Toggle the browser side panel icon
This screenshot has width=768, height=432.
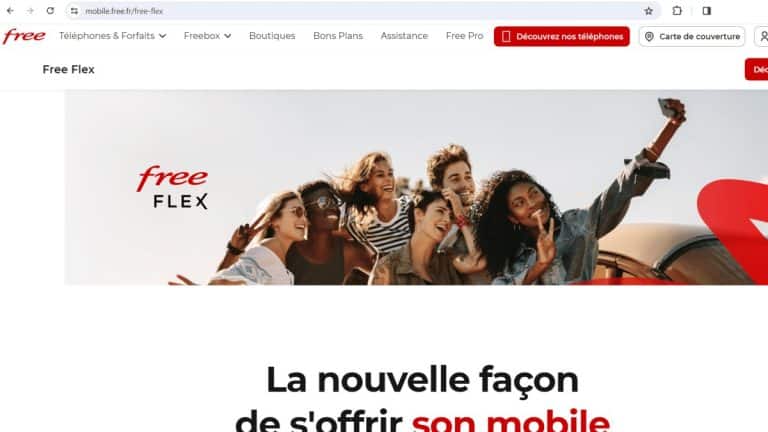(706, 11)
